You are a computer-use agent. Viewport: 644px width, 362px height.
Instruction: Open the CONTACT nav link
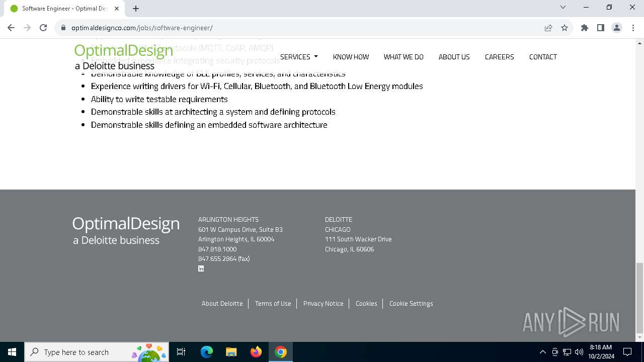pyautogui.click(x=543, y=57)
